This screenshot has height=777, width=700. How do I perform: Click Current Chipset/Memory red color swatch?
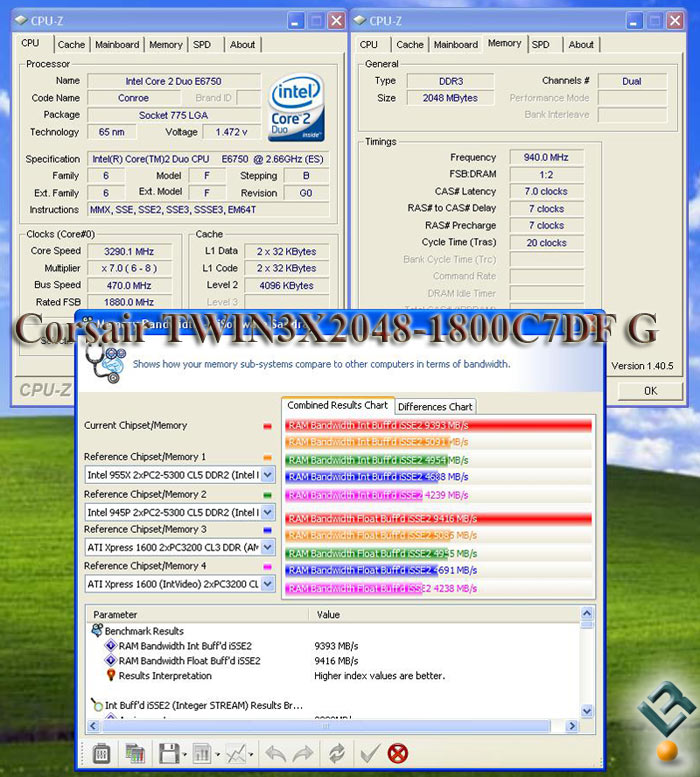click(268, 426)
